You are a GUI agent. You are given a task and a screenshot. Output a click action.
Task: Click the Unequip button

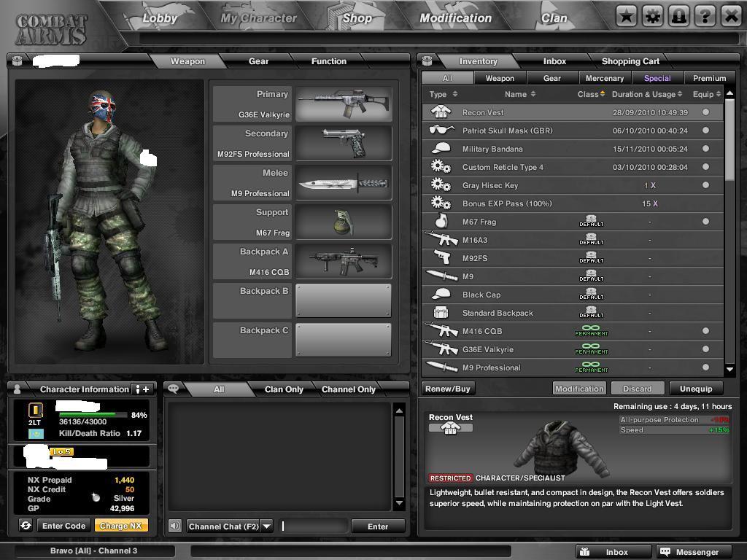(x=695, y=389)
